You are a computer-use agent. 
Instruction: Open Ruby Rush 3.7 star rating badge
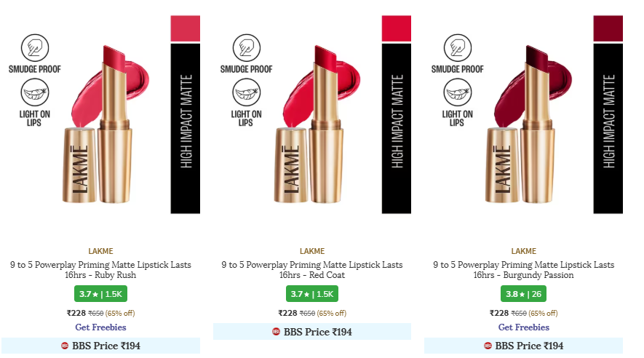tap(100, 294)
